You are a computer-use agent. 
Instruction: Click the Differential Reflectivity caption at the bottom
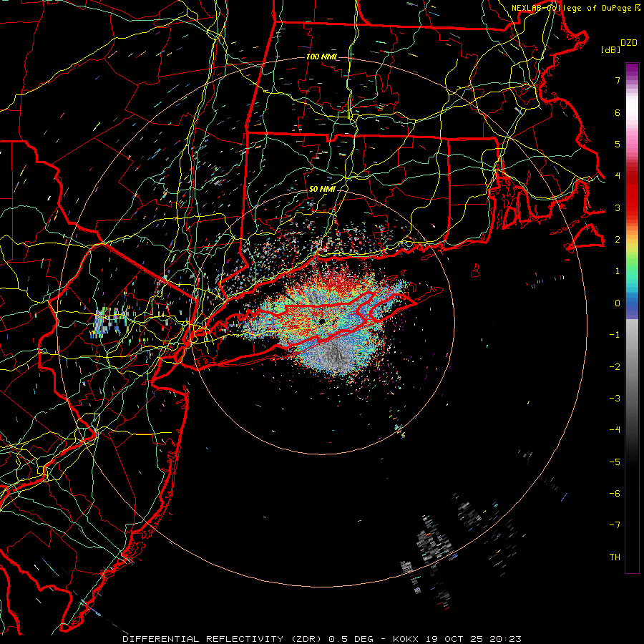321,639
